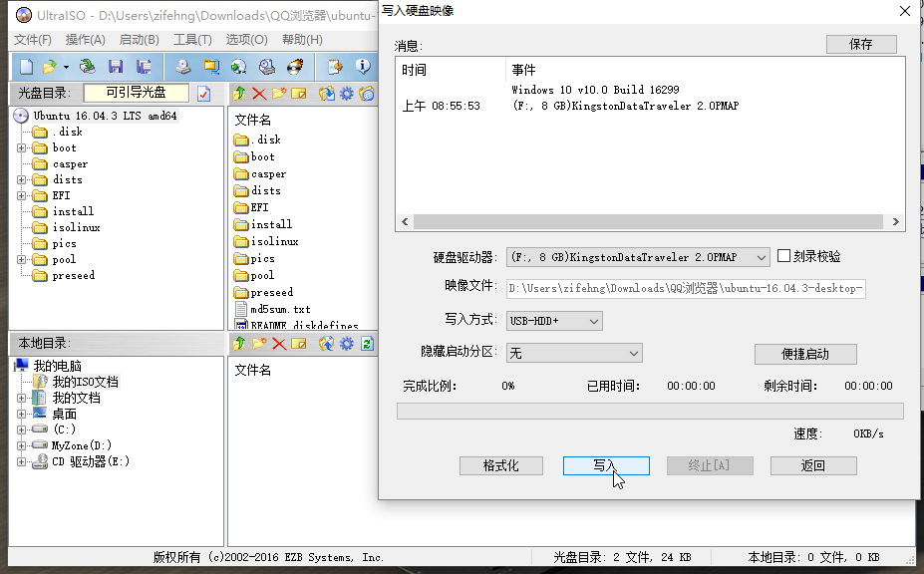Click the message log horizontal scrollbar track
This screenshot has height=574, width=924.
(648, 221)
